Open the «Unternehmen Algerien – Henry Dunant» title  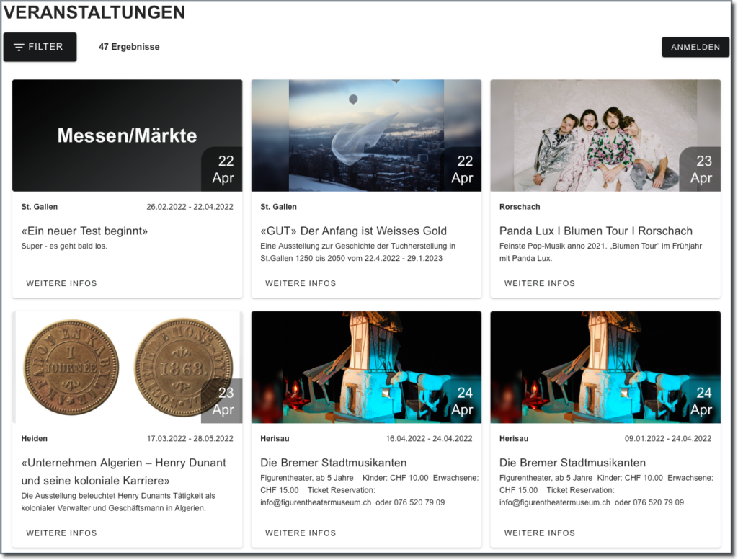[x=123, y=463]
